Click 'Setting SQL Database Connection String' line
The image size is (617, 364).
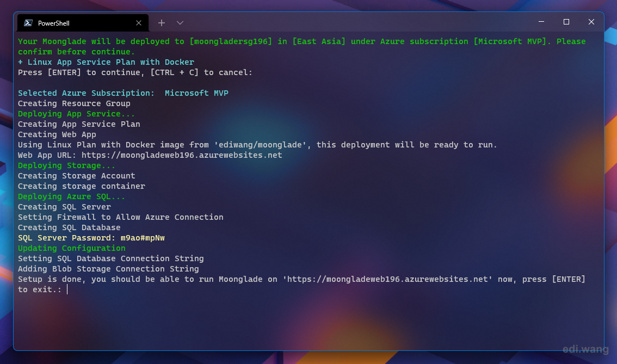tap(110, 258)
